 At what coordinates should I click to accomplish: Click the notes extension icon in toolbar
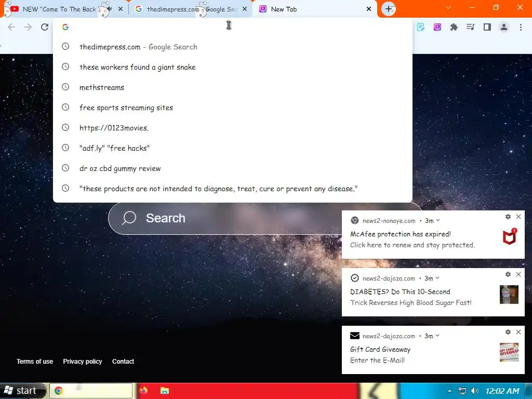tap(421, 27)
